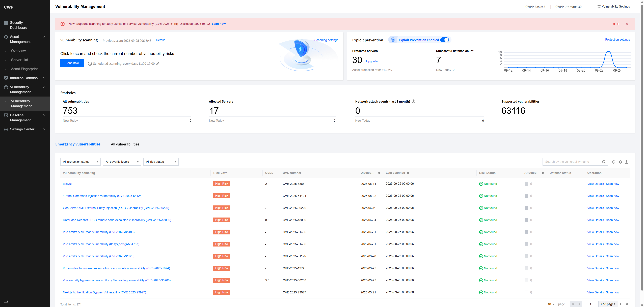Open the previous scan Details link
Viewport: 644px width, 307px height.
[x=160, y=40]
